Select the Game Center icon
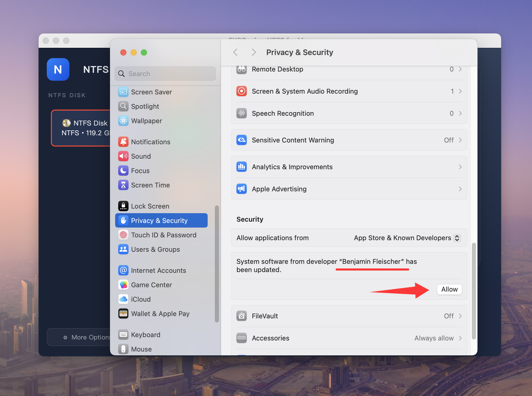Viewport: 532px width, 396px height. pos(123,285)
